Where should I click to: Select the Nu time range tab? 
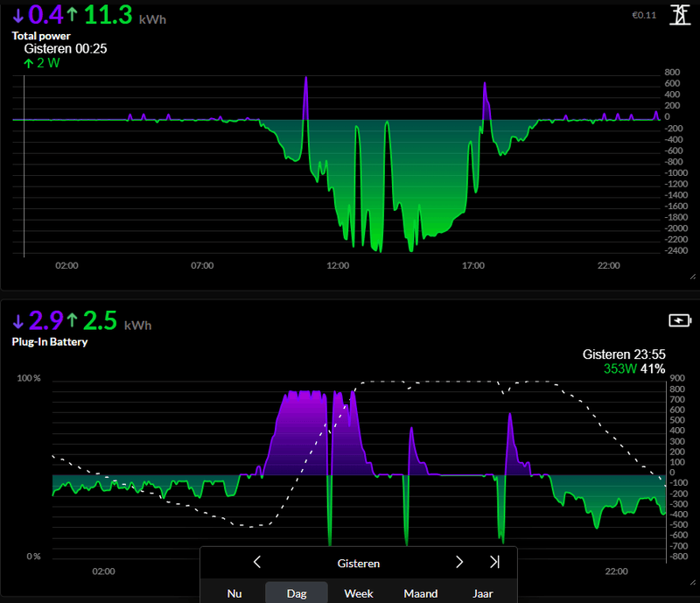pos(234,593)
